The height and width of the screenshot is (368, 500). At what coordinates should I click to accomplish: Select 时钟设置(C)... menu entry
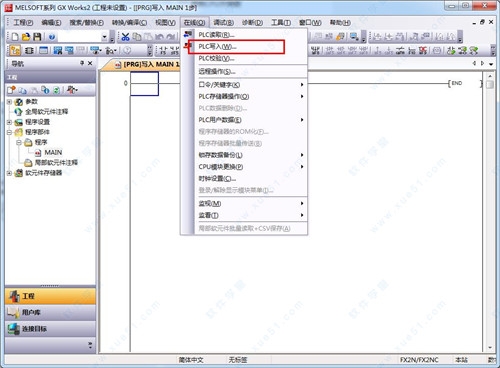pos(251,178)
